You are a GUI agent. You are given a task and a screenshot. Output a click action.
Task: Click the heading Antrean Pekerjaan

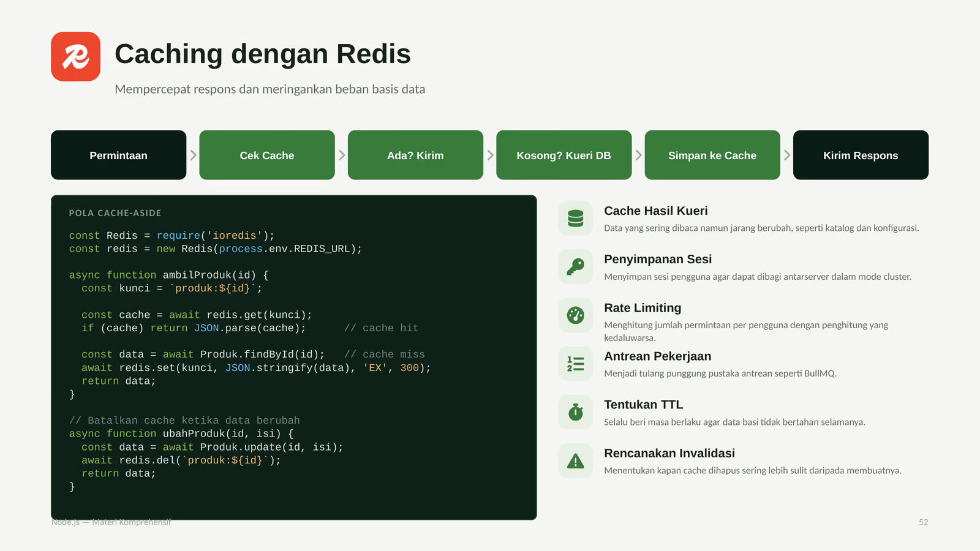[x=658, y=356]
